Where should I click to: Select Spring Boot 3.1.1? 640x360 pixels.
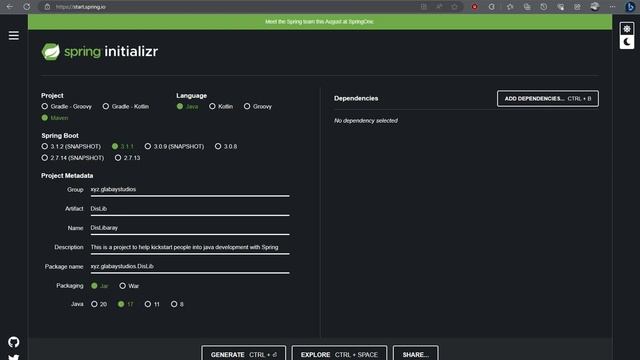click(122, 146)
